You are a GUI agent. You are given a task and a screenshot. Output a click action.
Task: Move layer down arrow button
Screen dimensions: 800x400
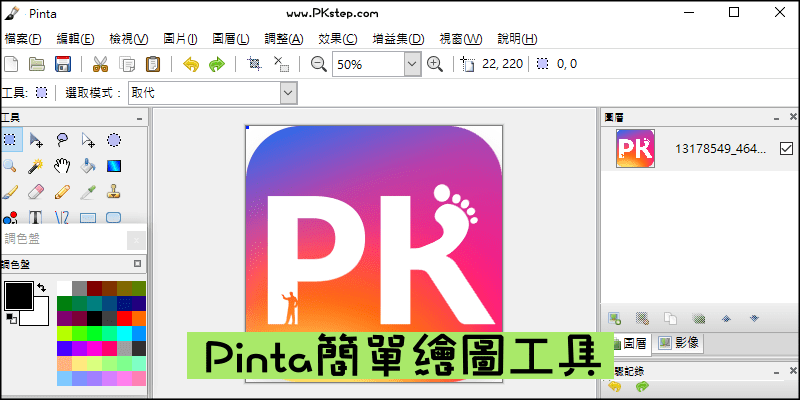click(754, 319)
